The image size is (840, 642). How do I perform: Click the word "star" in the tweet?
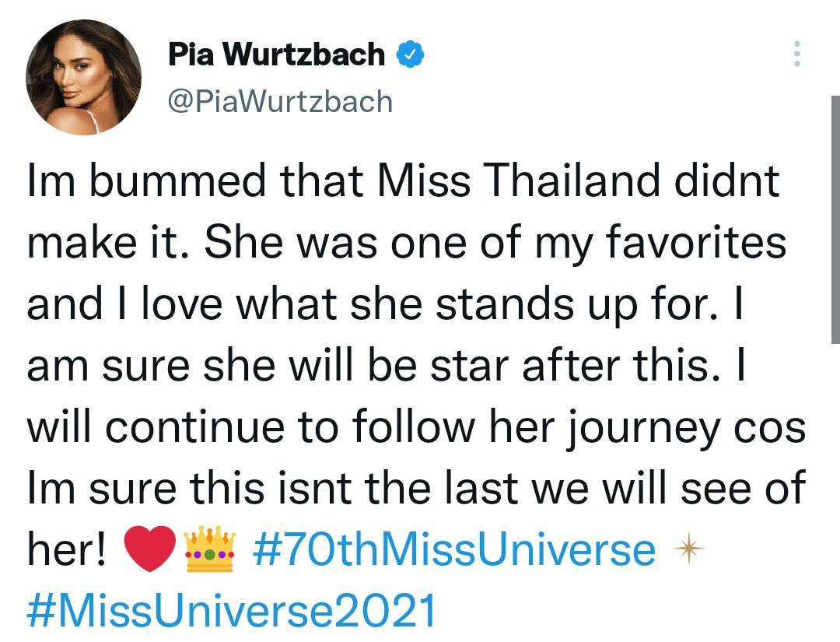click(475, 367)
